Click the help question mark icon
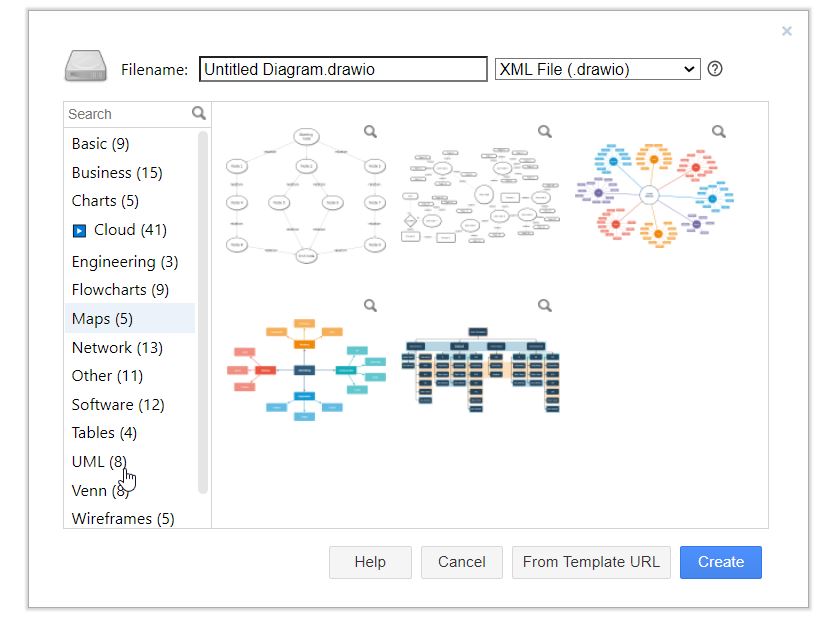The width and height of the screenshot is (828, 620). 715,69
